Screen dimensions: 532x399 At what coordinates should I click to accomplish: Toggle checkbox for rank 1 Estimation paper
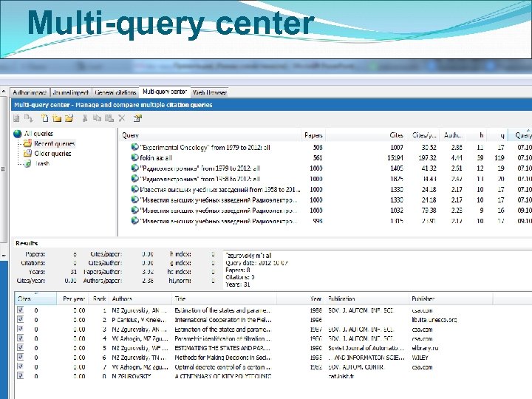coord(21,310)
